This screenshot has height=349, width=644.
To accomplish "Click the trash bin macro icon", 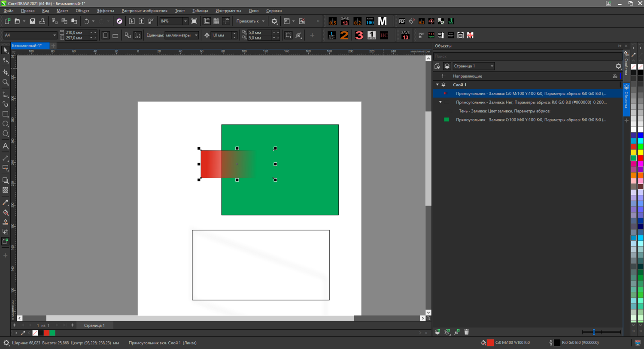I will pyautogui.click(x=460, y=35).
